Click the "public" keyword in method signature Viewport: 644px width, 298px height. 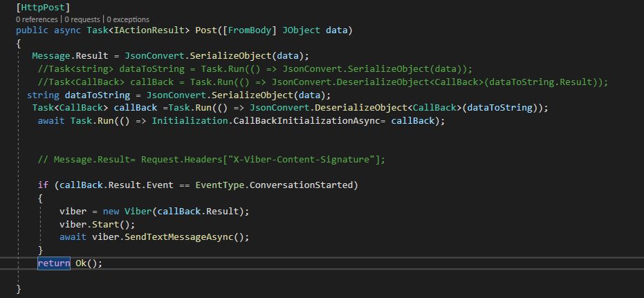pyautogui.click(x=32, y=30)
